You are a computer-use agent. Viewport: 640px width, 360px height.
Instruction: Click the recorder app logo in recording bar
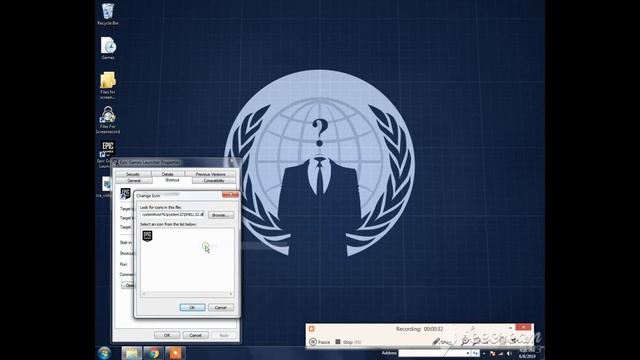312,329
